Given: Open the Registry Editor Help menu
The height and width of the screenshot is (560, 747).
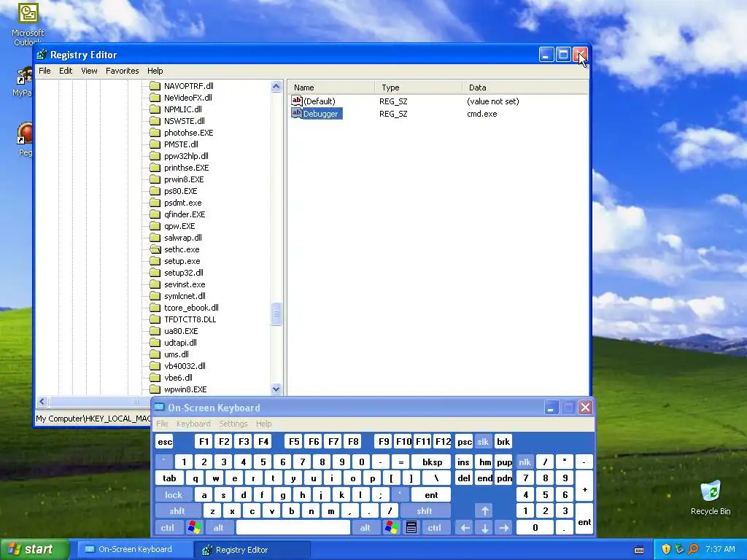Looking at the screenshot, I should (x=155, y=71).
